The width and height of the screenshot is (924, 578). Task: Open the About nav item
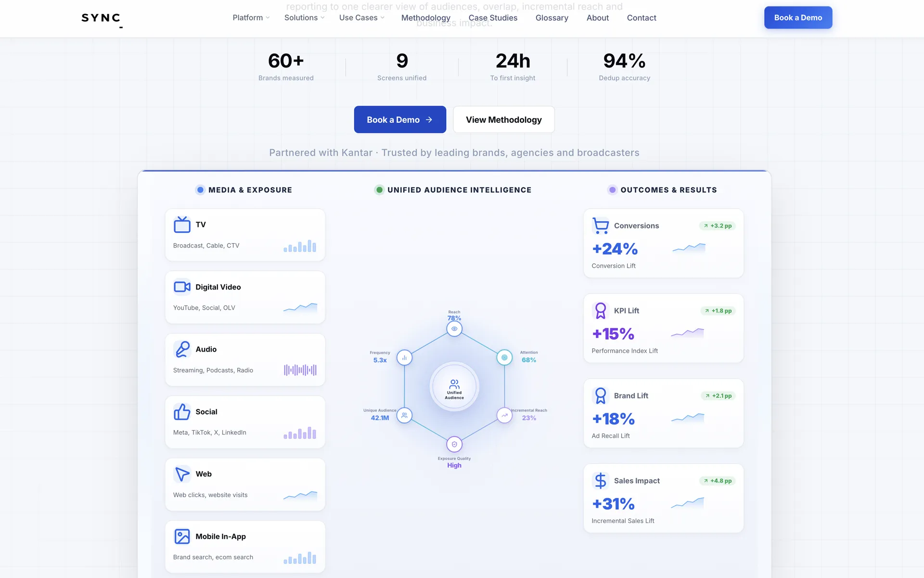pyautogui.click(x=598, y=18)
